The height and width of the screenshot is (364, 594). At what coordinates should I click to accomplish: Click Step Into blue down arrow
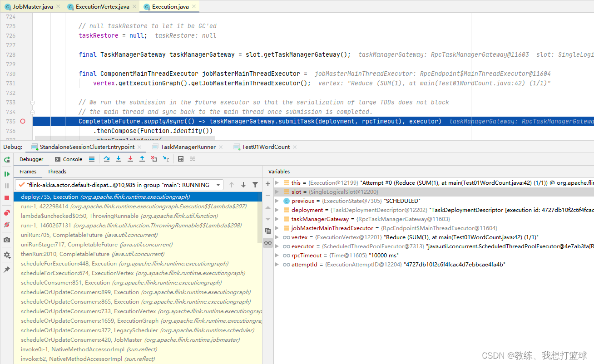pyautogui.click(x=119, y=159)
